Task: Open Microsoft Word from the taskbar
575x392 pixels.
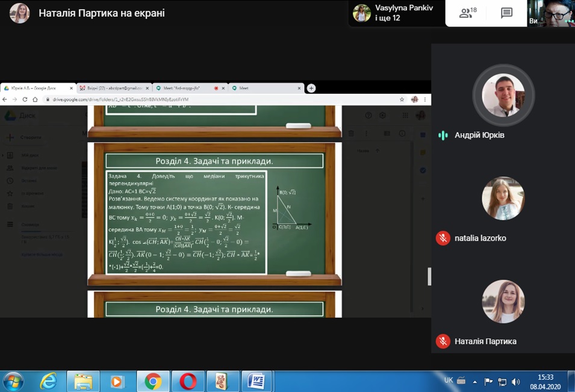Action: point(256,381)
